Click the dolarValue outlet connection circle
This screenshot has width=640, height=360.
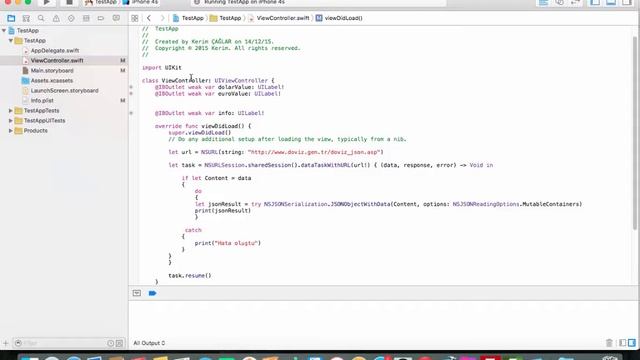131,87
